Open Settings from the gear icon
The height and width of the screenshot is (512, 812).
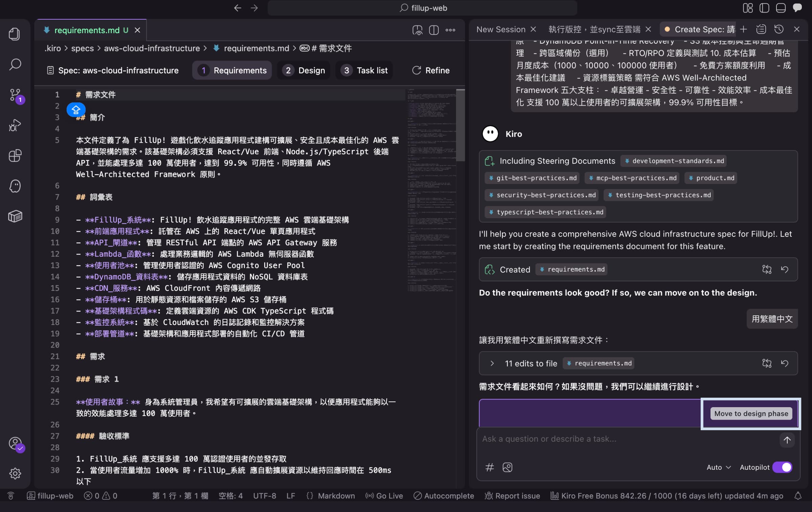tap(15, 473)
